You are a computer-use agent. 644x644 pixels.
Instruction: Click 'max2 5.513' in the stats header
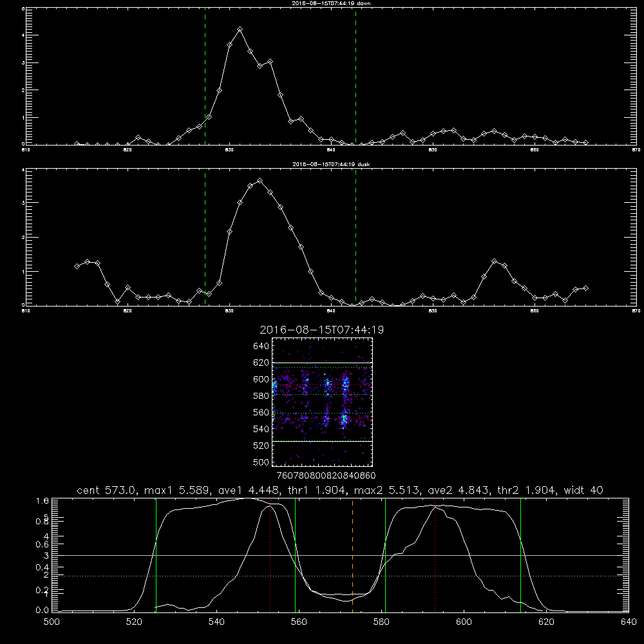tap(386, 490)
